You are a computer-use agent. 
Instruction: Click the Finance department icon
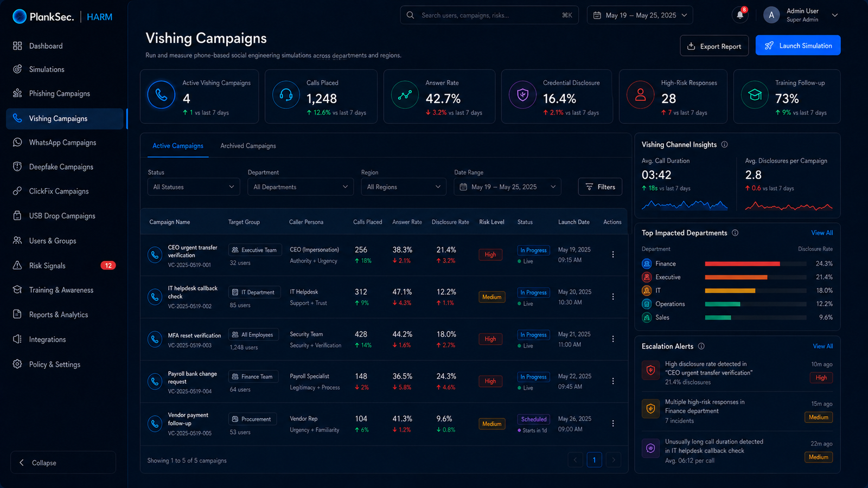point(647,264)
